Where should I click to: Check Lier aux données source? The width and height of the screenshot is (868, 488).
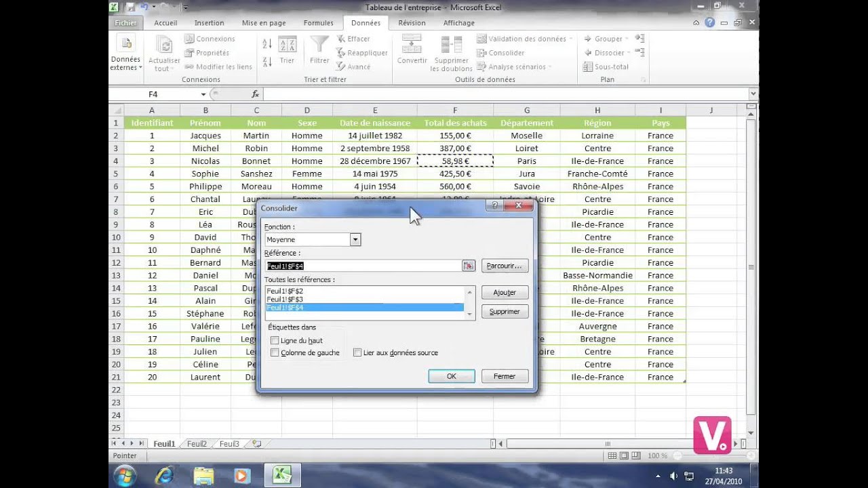point(357,352)
